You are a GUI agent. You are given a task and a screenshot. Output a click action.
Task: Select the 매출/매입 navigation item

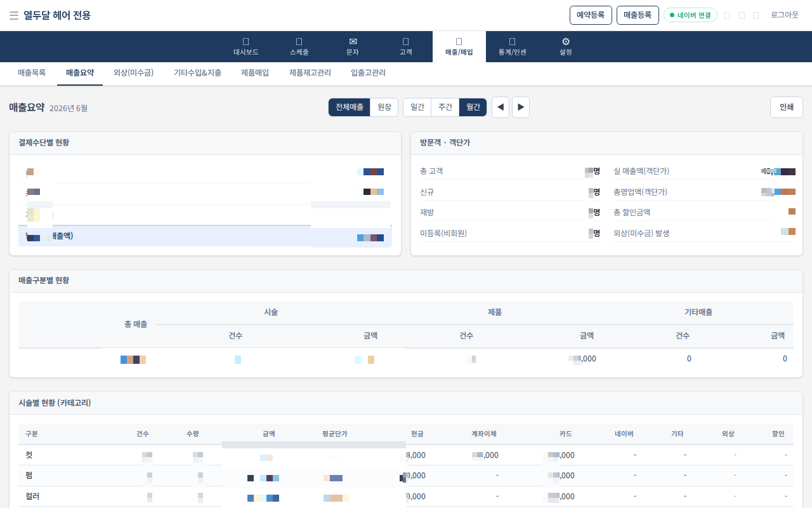(x=459, y=47)
